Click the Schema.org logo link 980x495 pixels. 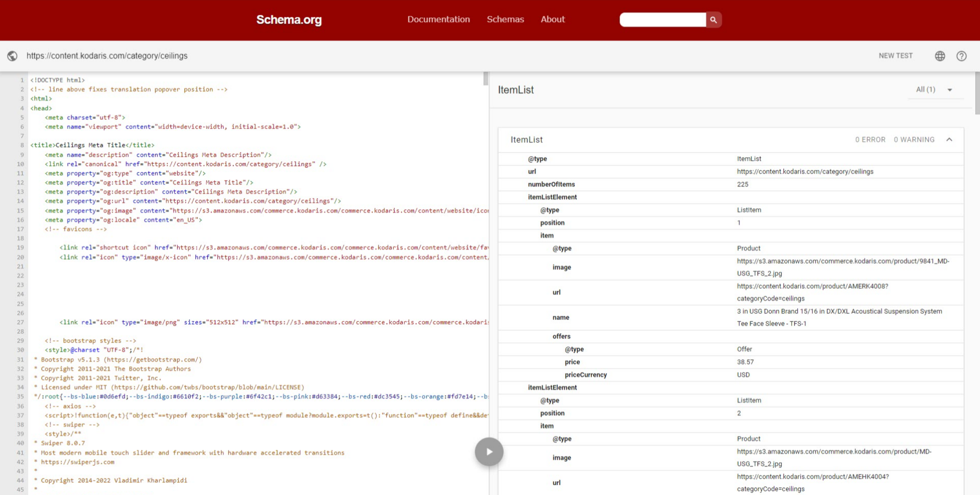289,20
